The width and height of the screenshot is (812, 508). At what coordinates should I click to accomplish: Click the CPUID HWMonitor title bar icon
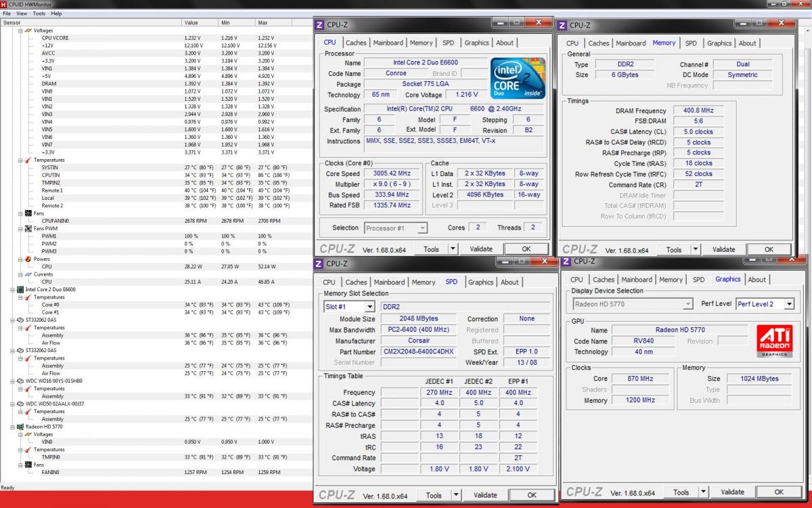(4, 4)
